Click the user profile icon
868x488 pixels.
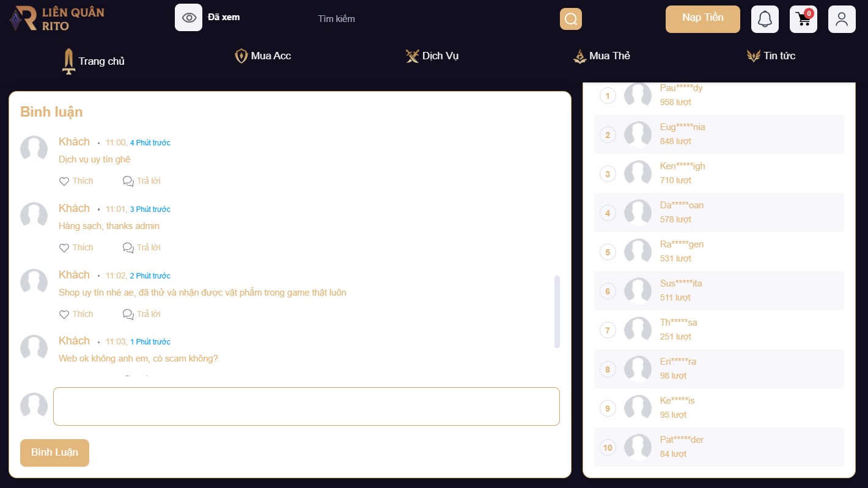click(842, 19)
